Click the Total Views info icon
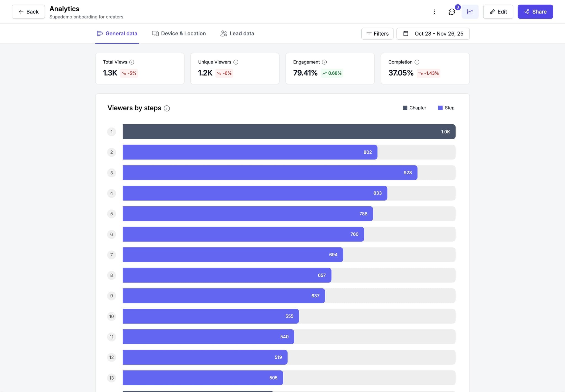This screenshot has height=392, width=565. (132, 62)
